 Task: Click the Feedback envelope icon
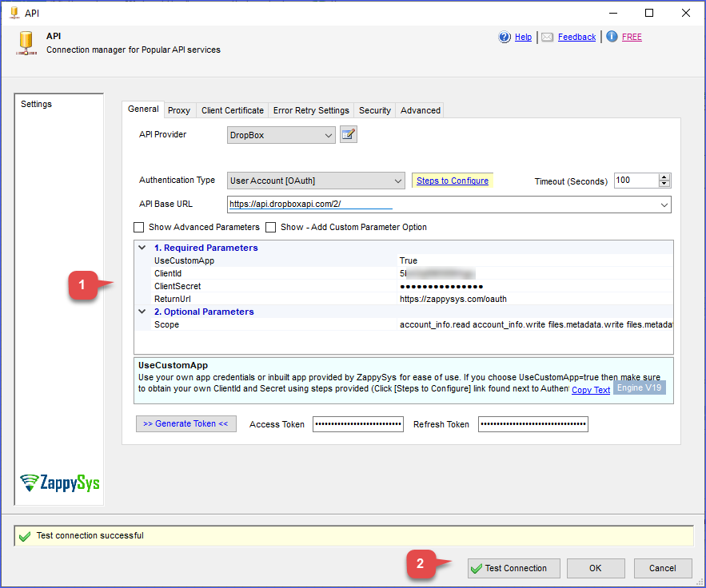(547, 38)
